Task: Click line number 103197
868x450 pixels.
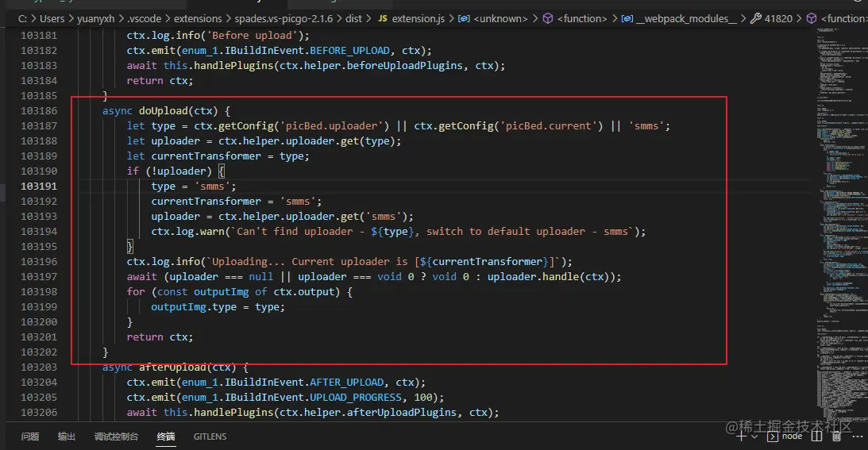Action: tap(39, 276)
